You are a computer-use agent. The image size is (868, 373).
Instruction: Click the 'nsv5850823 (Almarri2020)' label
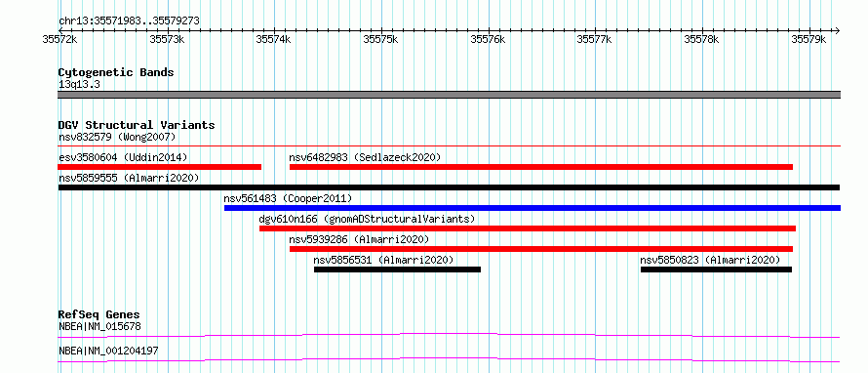[x=710, y=260]
